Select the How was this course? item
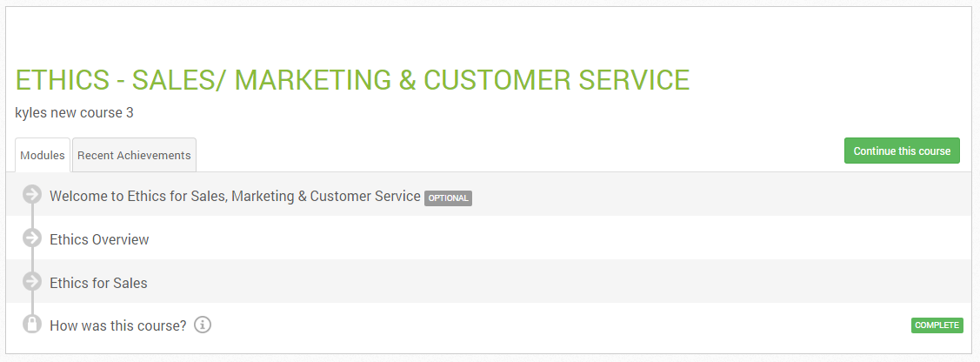The image size is (980, 362). pos(118,325)
